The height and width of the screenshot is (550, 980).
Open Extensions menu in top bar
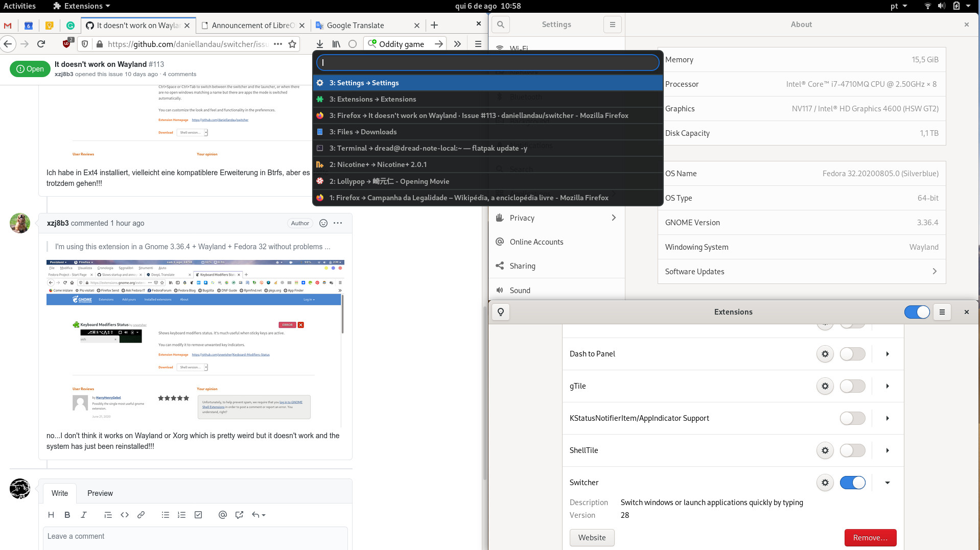click(82, 6)
